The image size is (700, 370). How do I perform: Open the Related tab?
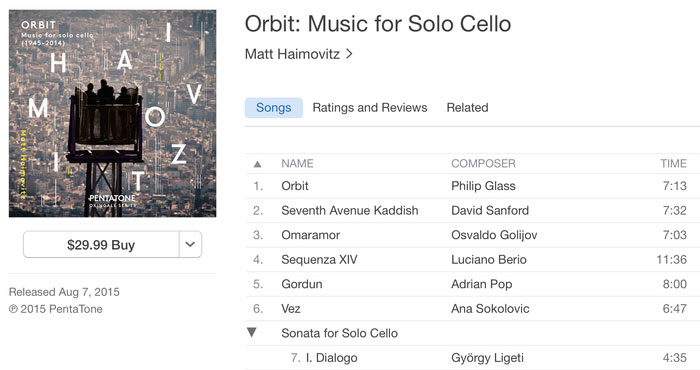click(467, 108)
